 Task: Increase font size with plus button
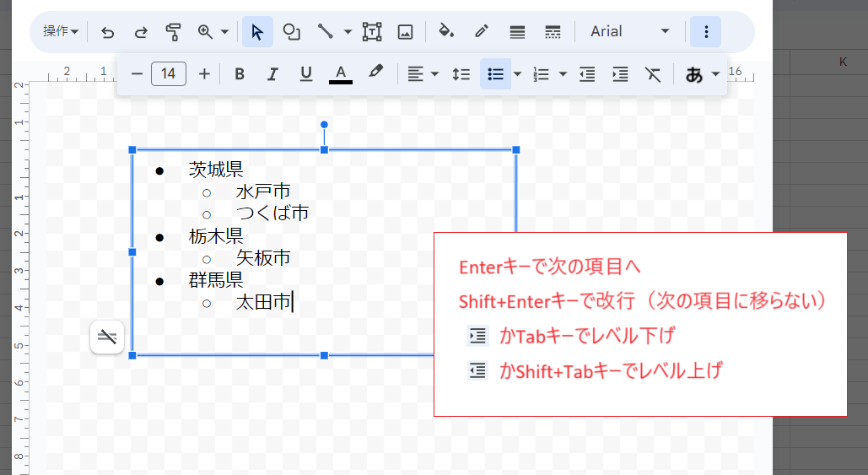click(204, 73)
